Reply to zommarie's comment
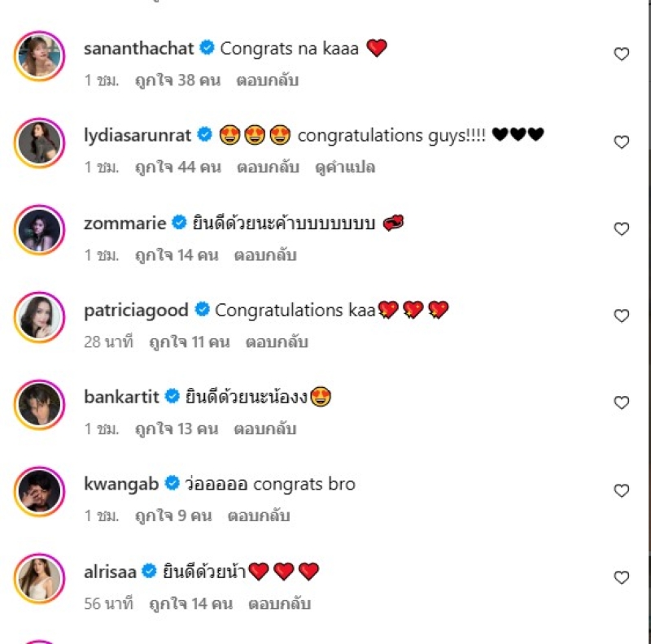 click(x=265, y=255)
